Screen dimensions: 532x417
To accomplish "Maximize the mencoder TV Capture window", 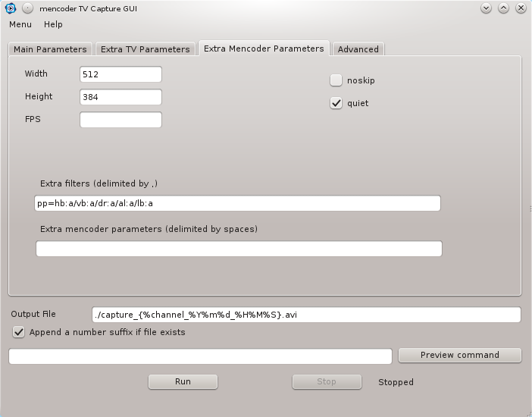I will click(x=503, y=8).
